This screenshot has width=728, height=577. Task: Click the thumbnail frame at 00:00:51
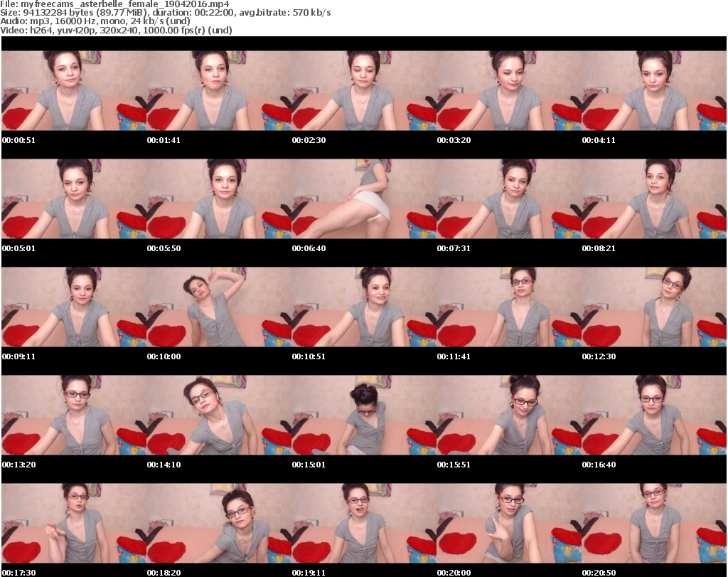coord(74,90)
